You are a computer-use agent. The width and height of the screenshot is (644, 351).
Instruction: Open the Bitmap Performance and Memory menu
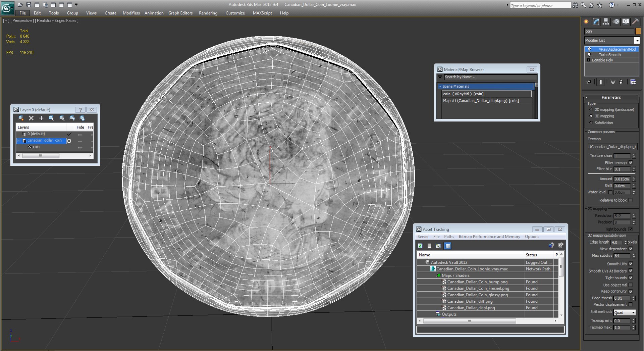click(489, 237)
